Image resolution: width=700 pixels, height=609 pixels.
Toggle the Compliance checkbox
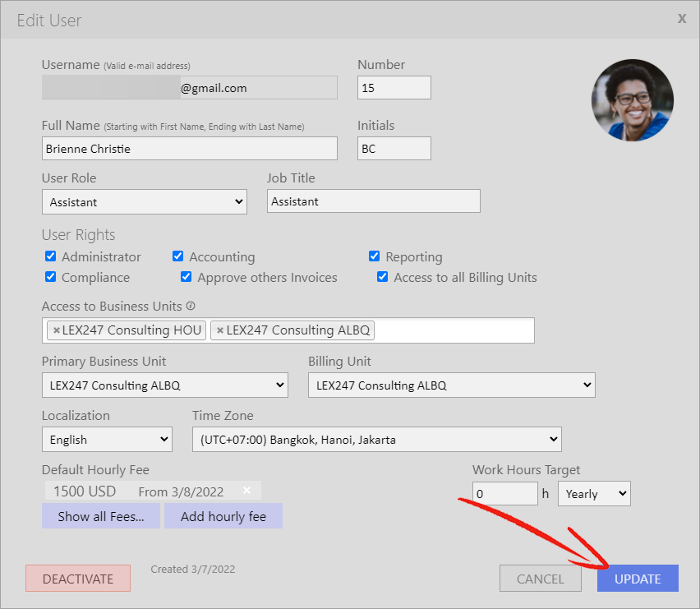(x=50, y=277)
